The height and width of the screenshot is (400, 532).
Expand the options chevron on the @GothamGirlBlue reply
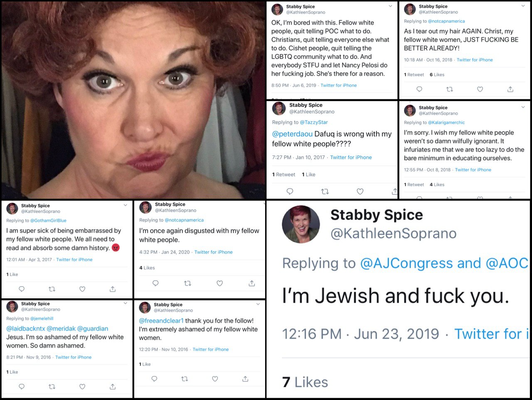126,205
